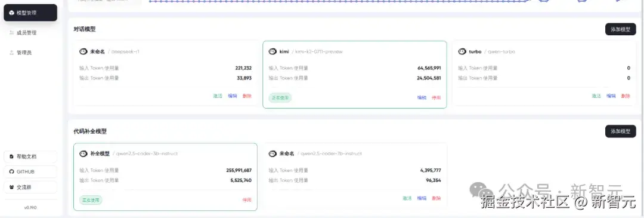Click the 帮助文档 document icon button
Image resolution: width=644 pixels, height=218 pixels.
coord(30,156)
